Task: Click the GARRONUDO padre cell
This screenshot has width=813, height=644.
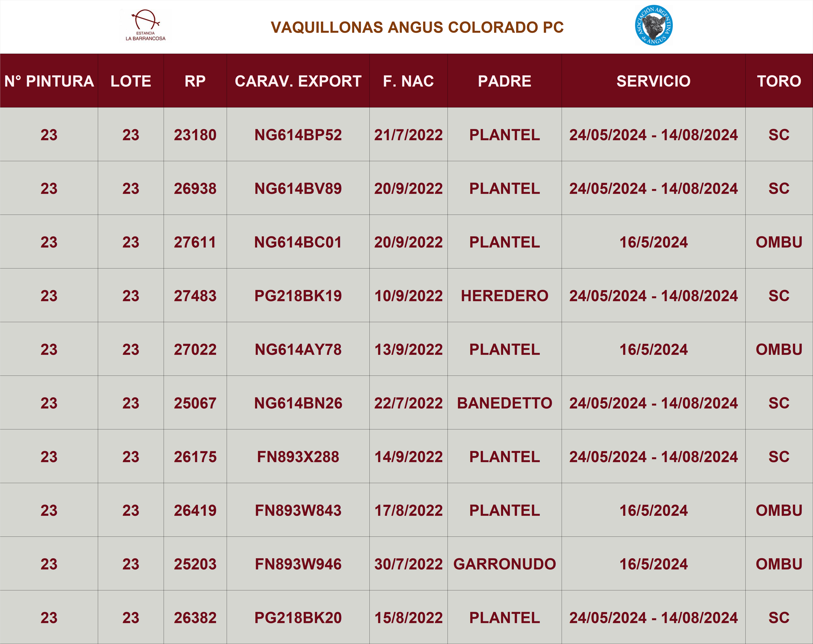Action: [504, 564]
